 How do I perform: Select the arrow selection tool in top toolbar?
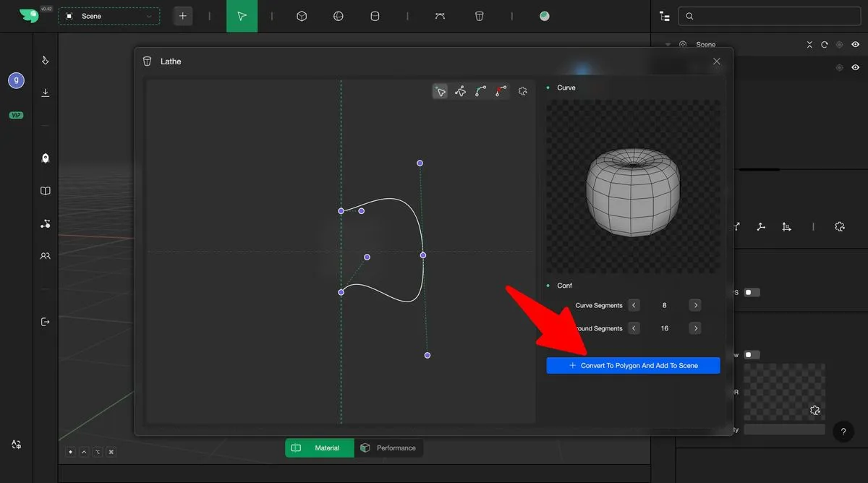(x=242, y=16)
